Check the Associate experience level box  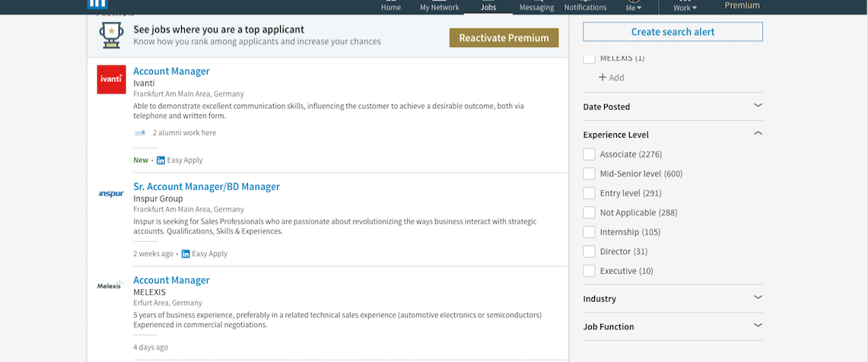pos(589,154)
